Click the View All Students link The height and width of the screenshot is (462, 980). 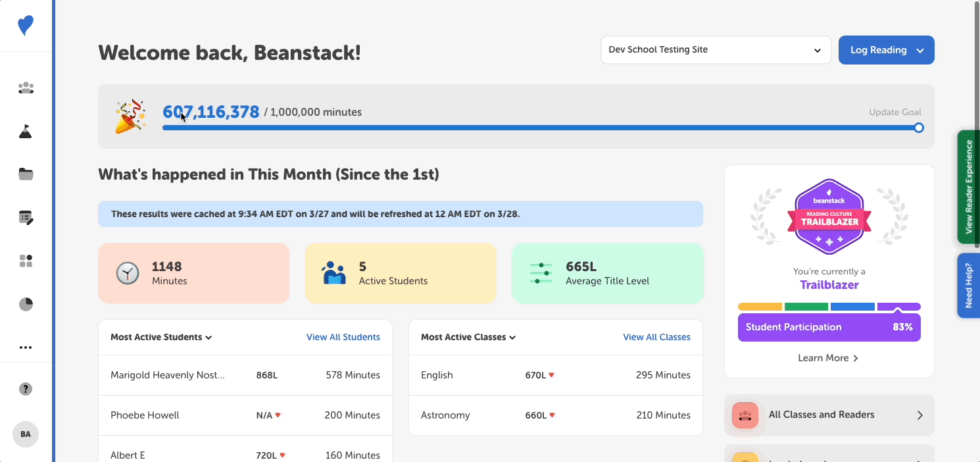pyautogui.click(x=343, y=337)
